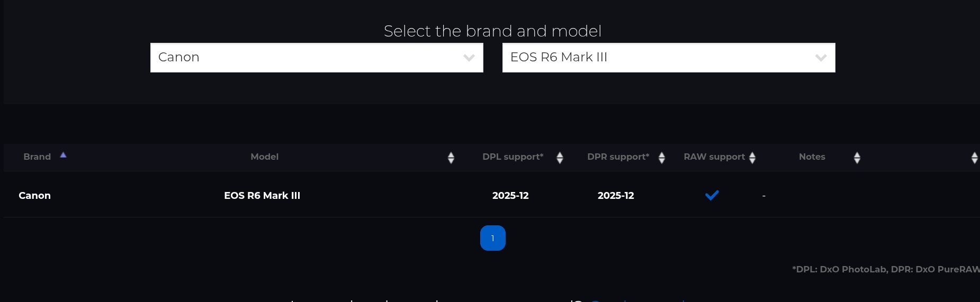
Task: Click the sort arrows beside DPL support
Action: point(560,158)
